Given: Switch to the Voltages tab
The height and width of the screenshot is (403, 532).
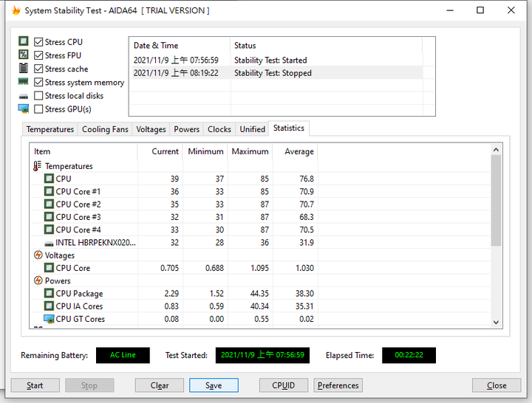Looking at the screenshot, I should (151, 129).
